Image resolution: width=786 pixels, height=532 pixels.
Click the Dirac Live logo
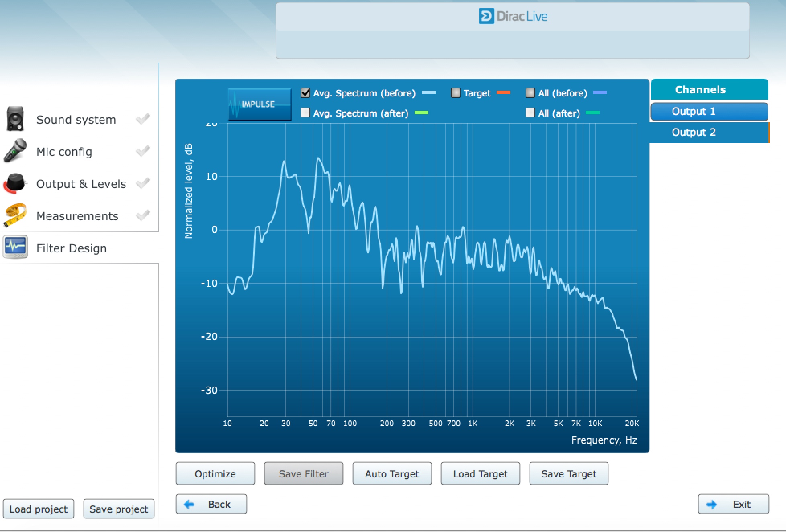pyautogui.click(x=513, y=16)
